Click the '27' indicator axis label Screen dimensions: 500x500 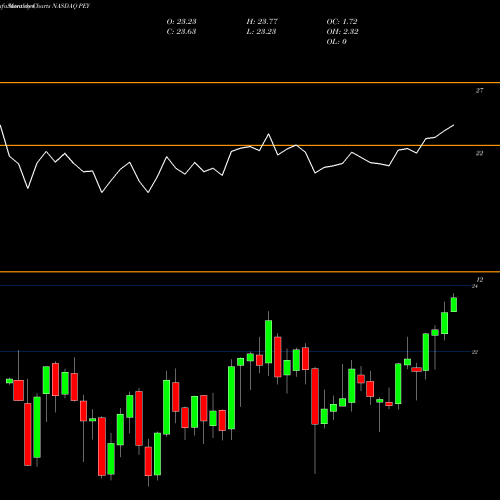point(479,90)
